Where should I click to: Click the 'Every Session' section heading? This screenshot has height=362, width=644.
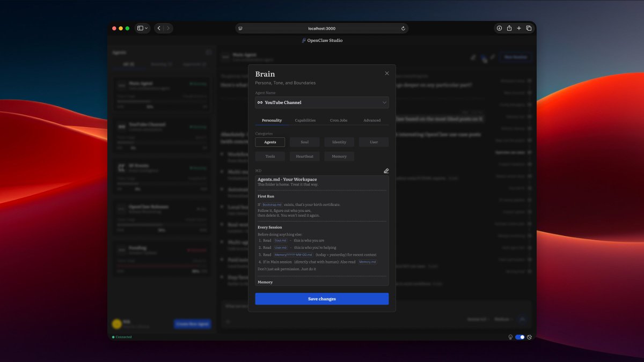(x=270, y=227)
